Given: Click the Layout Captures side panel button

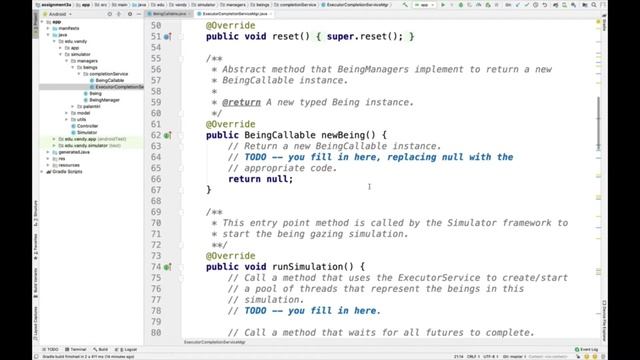Looking at the screenshot, I should [36, 322].
